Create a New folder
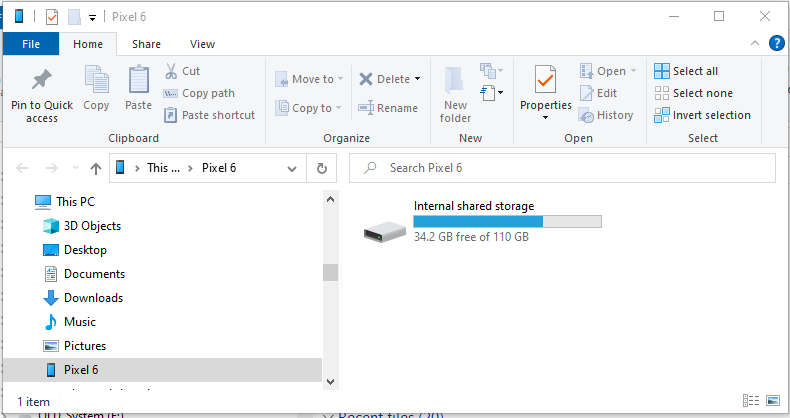This screenshot has height=418, width=790. click(x=455, y=95)
